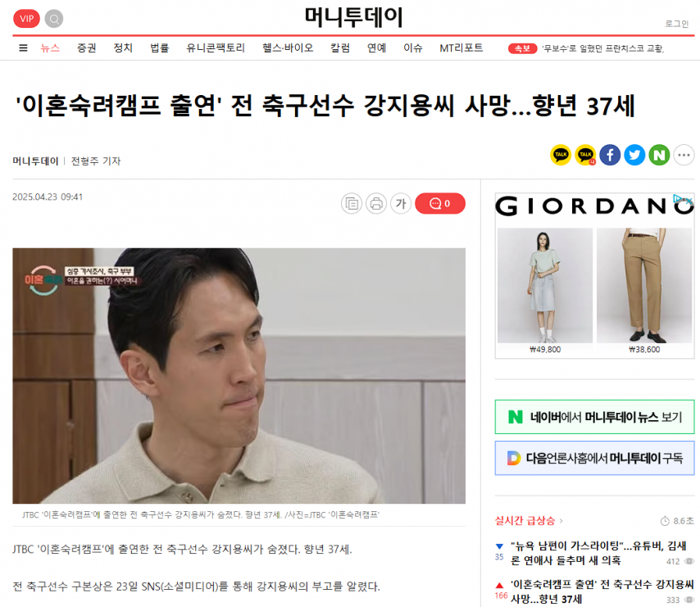Share article to Naver
The height and width of the screenshot is (607, 700).
[x=659, y=155]
